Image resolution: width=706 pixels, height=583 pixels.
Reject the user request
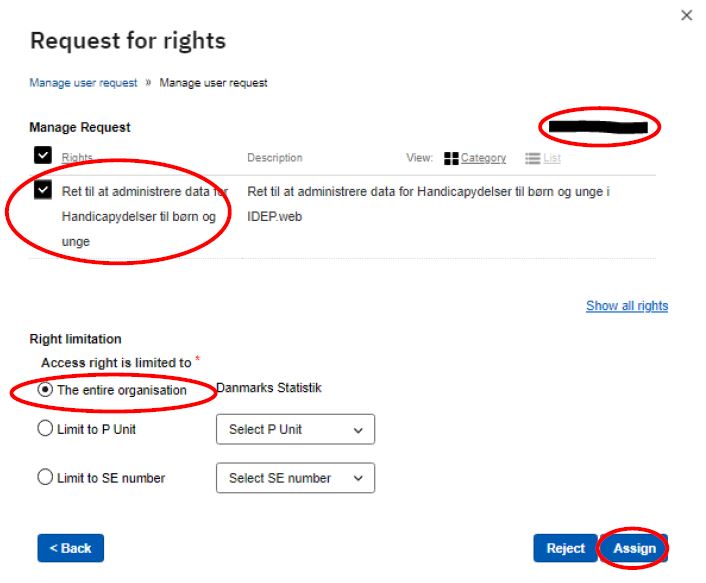pos(565,548)
